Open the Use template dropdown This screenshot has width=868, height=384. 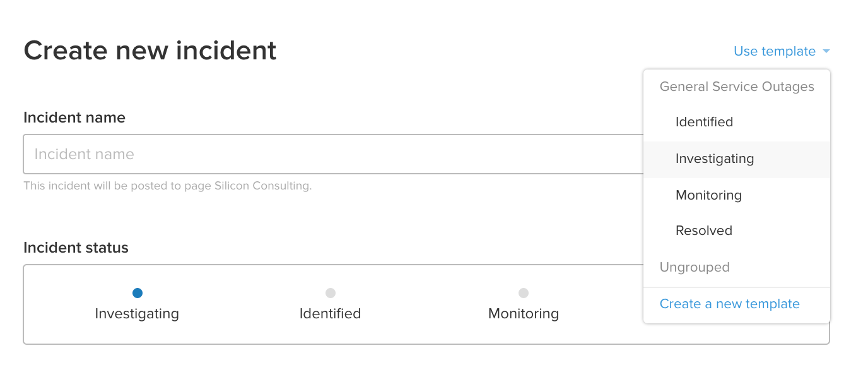(x=774, y=51)
